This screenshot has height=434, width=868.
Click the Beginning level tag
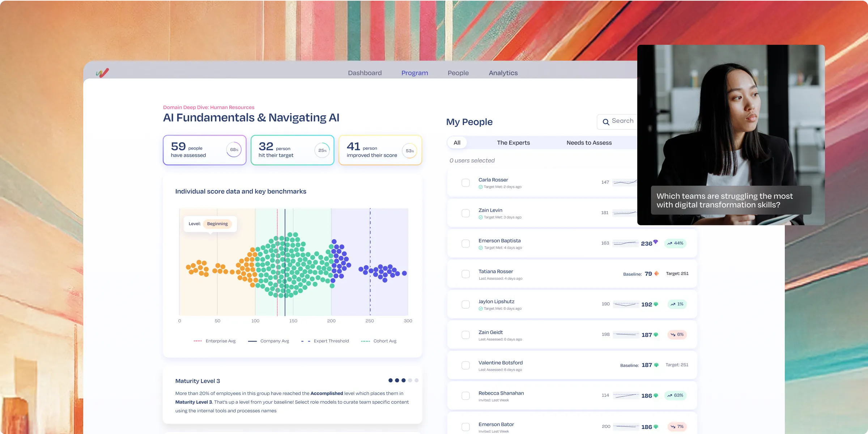pos(217,224)
